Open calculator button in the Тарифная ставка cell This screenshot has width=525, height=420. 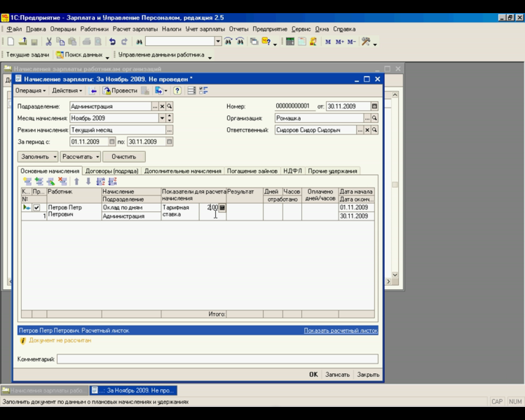(222, 208)
